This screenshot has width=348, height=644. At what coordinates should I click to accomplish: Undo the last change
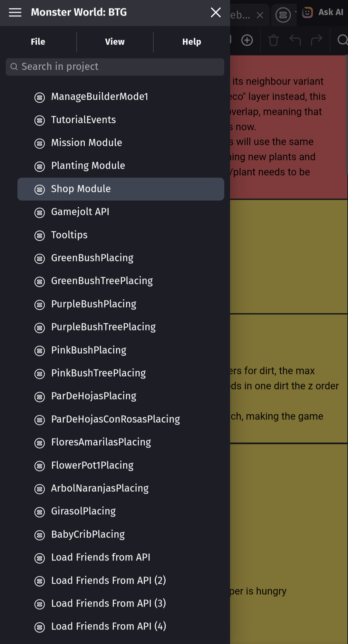click(x=295, y=40)
